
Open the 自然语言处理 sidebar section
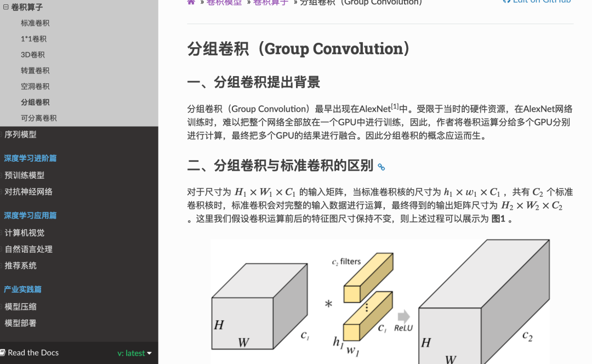pyautogui.click(x=29, y=249)
